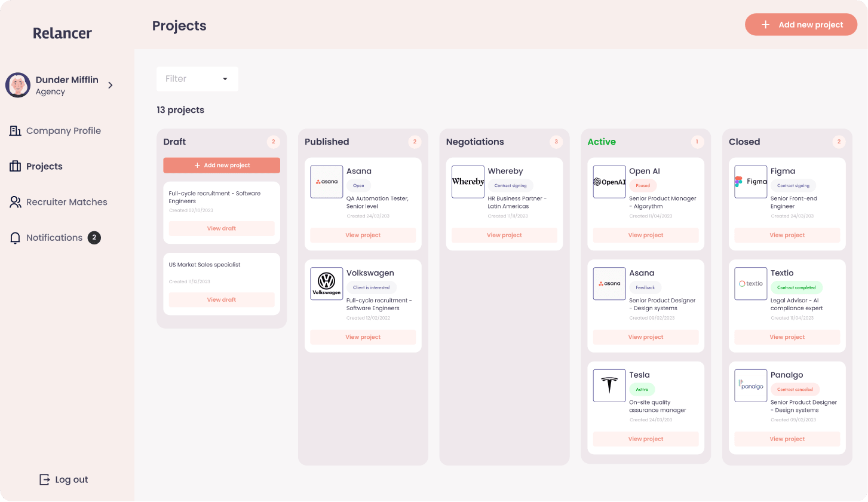View project for Asana Senior Product Designer
Screen dimensions: 868x502
(646, 337)
